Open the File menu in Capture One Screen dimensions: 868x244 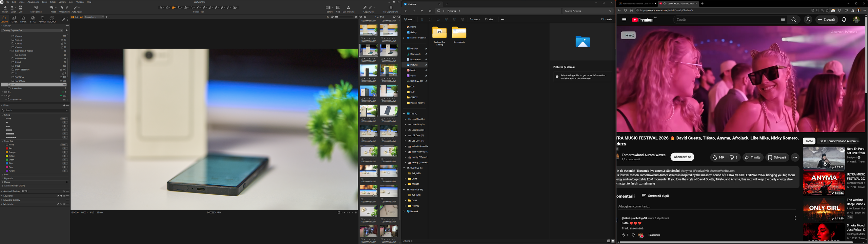click(7, 2)
